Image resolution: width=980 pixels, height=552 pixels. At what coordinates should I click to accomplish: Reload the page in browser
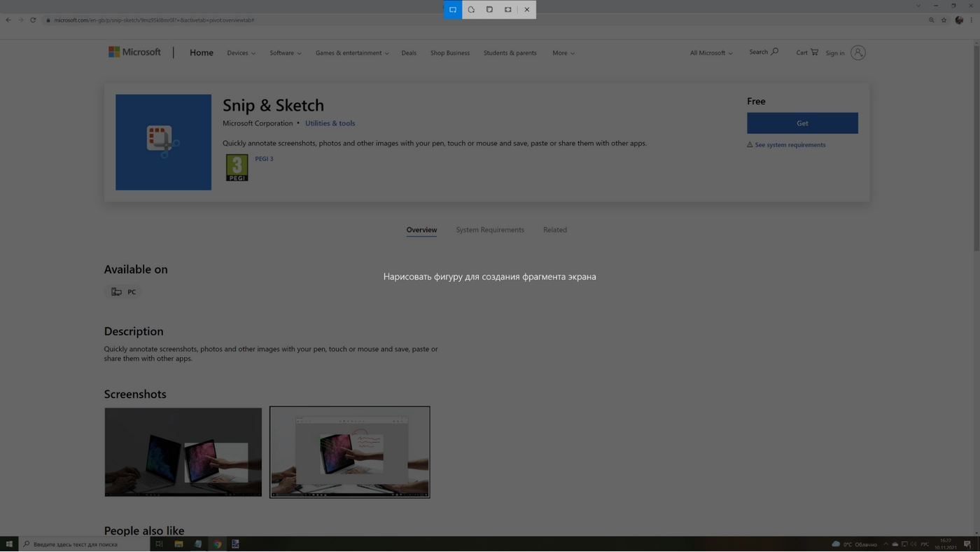click(x=33, y=20)
